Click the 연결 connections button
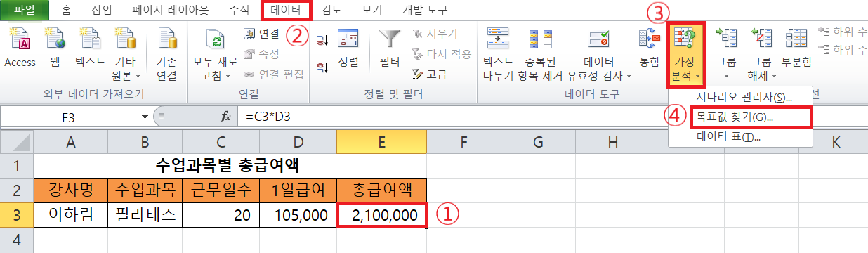 coord(261,33)
